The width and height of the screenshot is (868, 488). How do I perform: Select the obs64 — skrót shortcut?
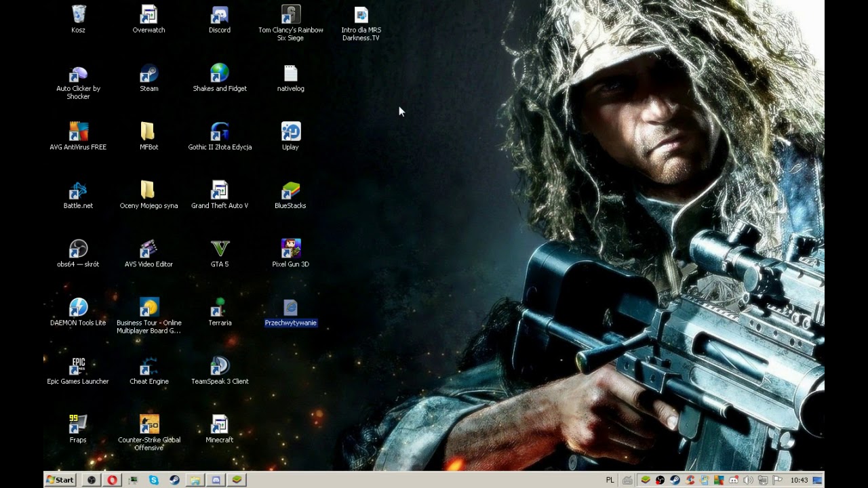(78, 253)
